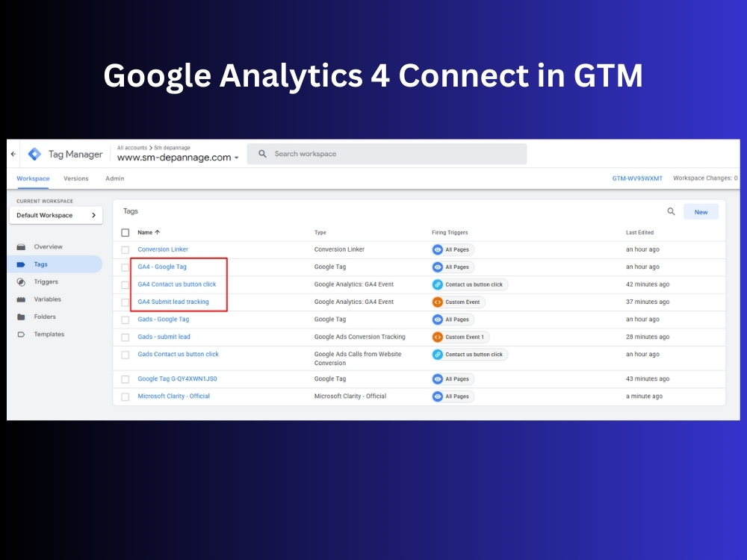747x560 pixels.
Task: Open the Templates tag-outline icon in sidebar
Action: [21, 335]
